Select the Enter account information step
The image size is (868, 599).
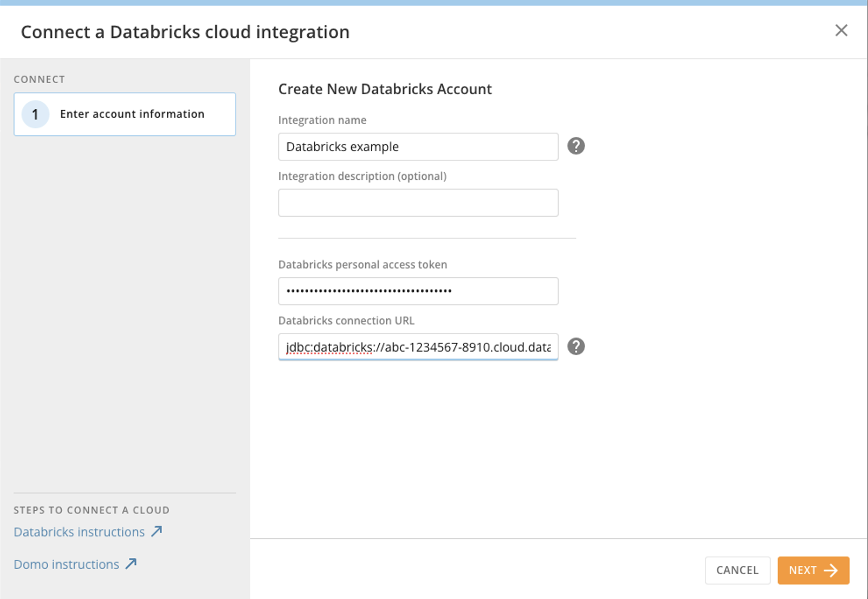click(x=125, y=114)
